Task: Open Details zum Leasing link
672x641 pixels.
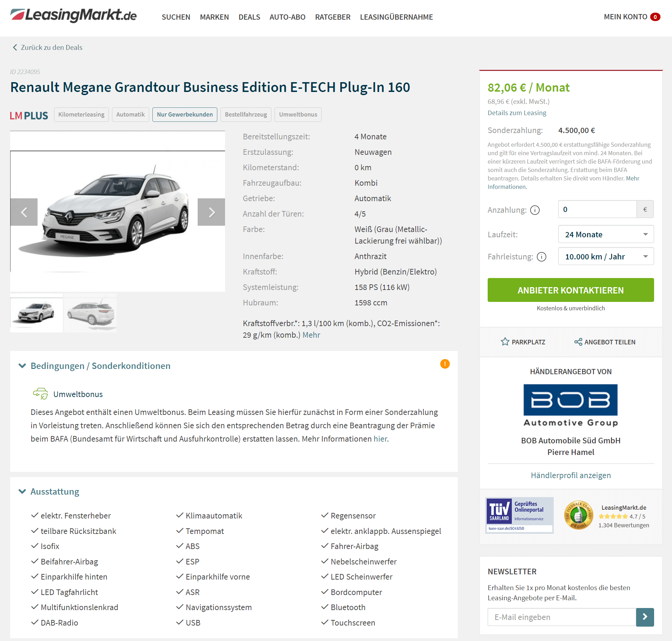Action: tap(517, 113)
